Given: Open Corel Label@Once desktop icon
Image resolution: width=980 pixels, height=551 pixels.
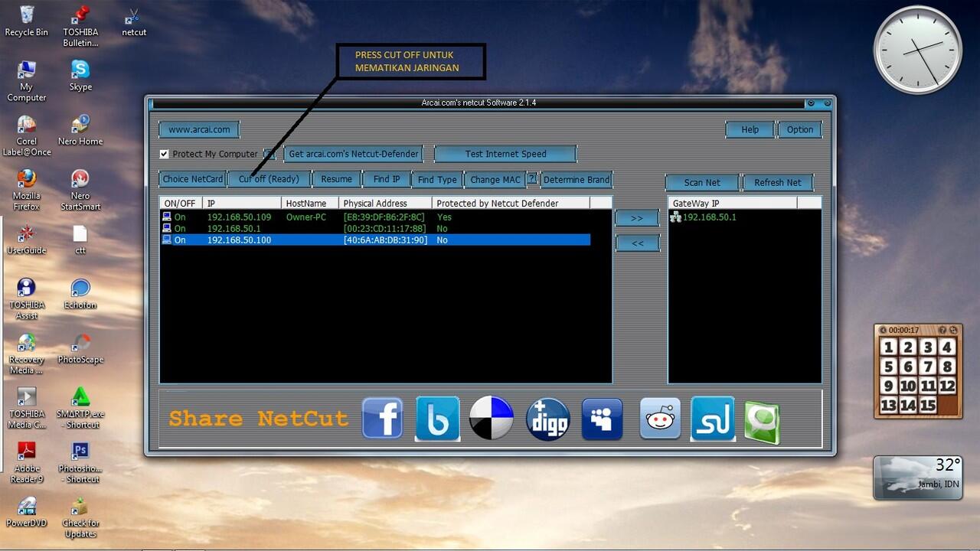Looking at the screenshot, I should [27, 135].
